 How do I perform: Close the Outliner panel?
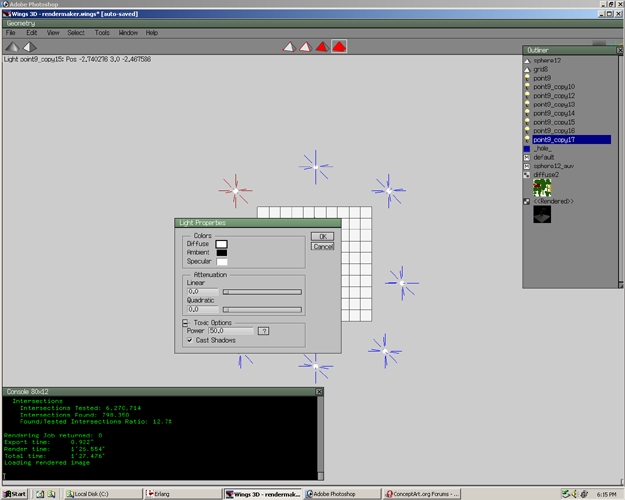[620, 50]
